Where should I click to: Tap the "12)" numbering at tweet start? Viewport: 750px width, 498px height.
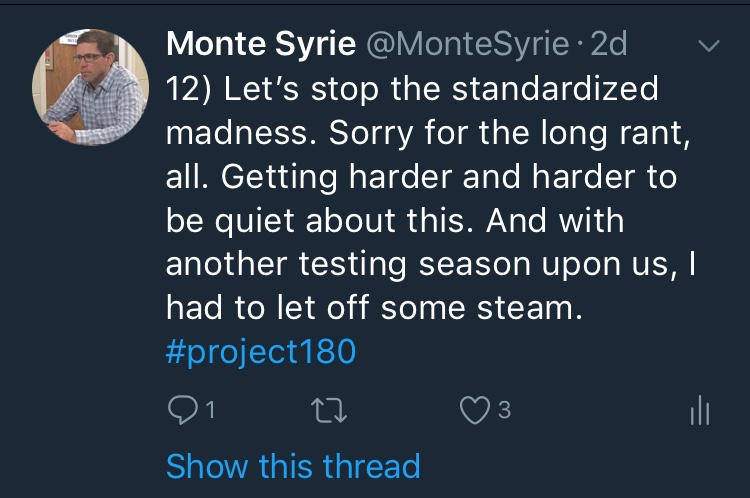point(190,88)
